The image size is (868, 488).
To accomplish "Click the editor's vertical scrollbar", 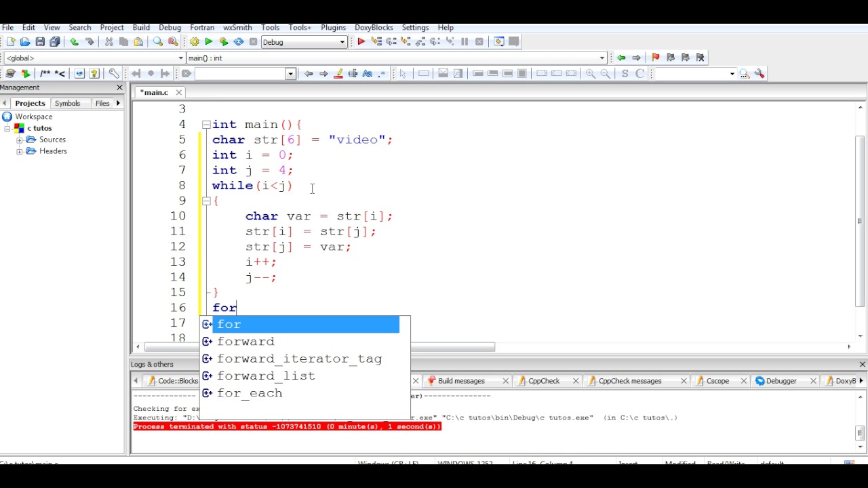I will [x=861, y=220].
